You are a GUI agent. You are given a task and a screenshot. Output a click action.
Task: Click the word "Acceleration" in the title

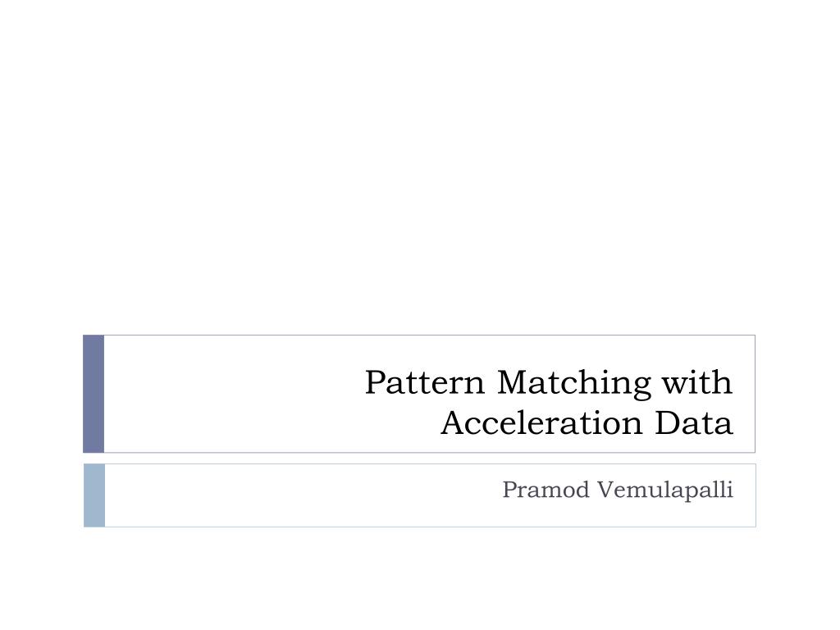pyautogui.click(x=541, y=423)
